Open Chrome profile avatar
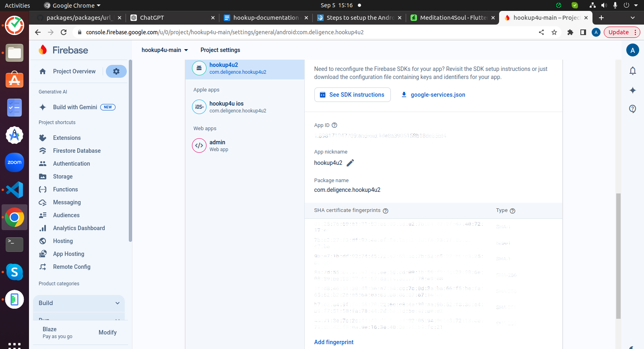 tap(596, 32)
